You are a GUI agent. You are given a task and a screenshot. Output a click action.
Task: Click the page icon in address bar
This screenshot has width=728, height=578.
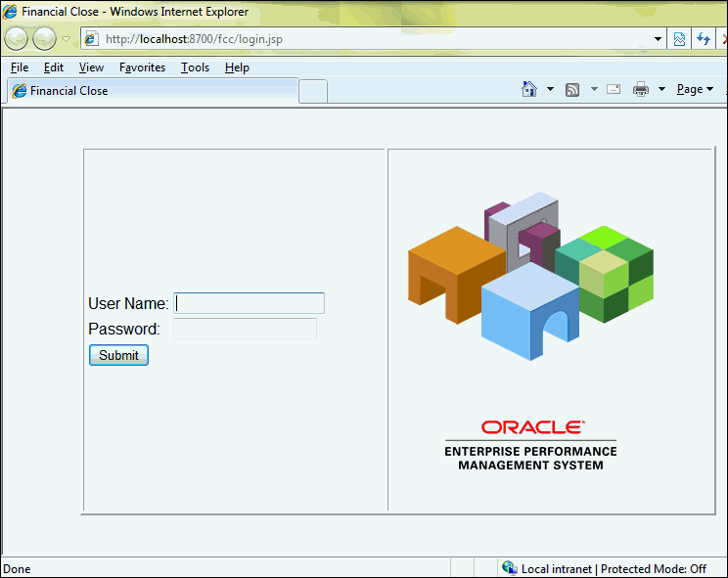[91, 39]
